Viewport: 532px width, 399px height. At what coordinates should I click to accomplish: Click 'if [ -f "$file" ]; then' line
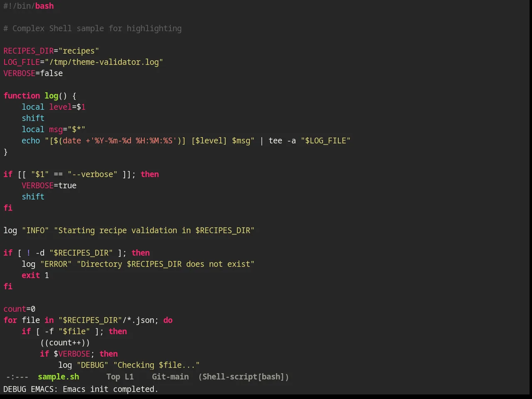coord(74,331)
